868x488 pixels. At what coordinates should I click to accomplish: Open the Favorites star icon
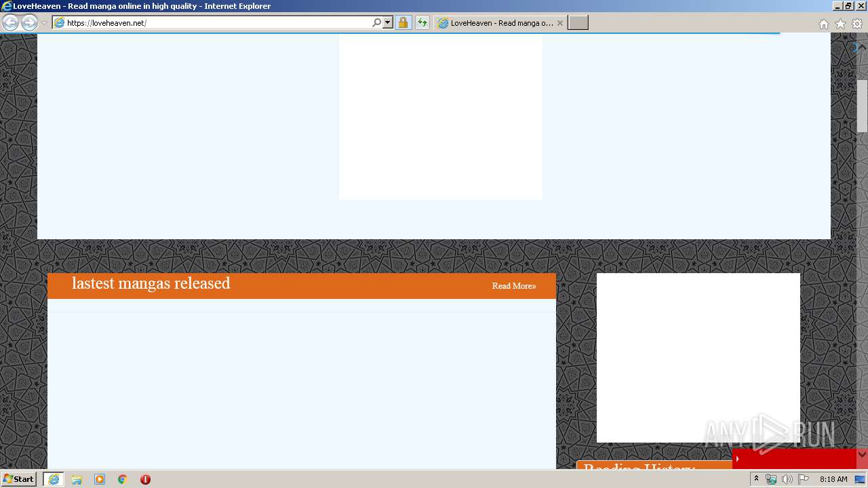tap(840, 24)
